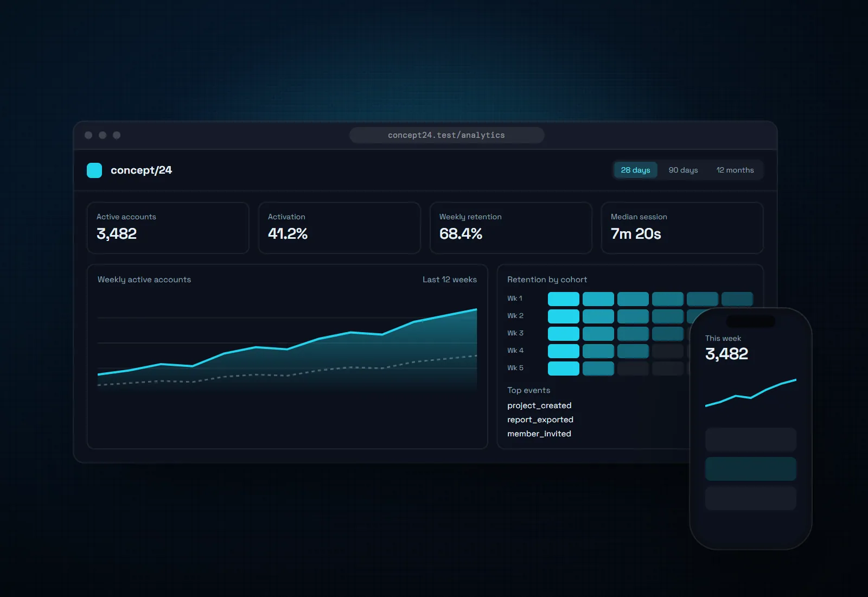
Task: Select the Wk 1 cohort row label
Action: 515,298
